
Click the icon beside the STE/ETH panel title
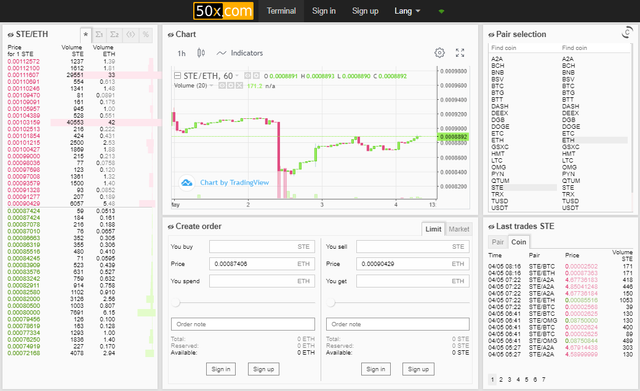click(x=11, y=35)
